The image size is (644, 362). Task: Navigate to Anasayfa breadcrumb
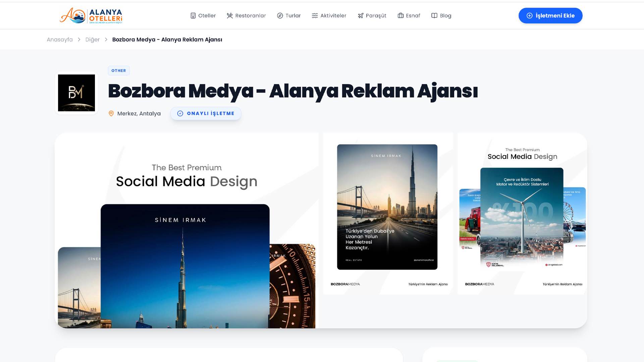click(x=60, y=40)
